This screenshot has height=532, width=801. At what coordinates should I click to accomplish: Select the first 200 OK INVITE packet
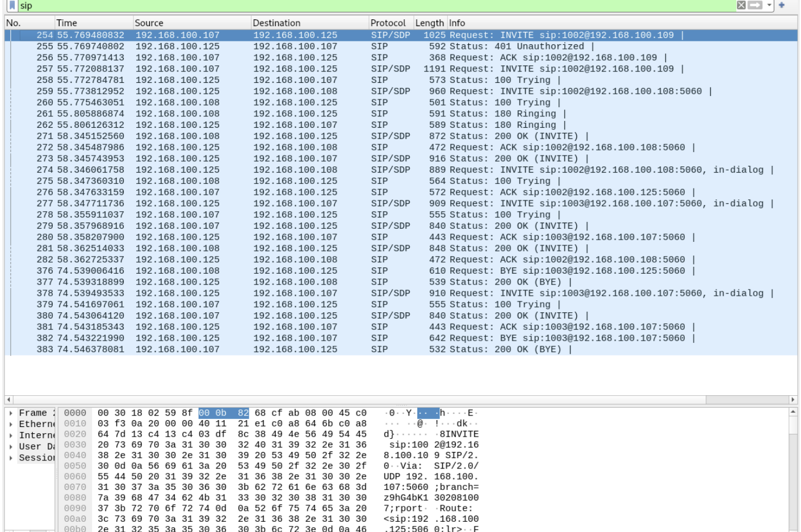[x=227, y=136]
